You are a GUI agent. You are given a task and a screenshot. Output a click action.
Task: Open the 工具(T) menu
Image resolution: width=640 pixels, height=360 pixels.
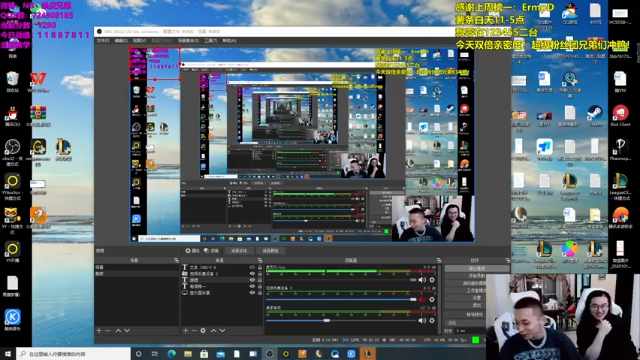point(211,41)
